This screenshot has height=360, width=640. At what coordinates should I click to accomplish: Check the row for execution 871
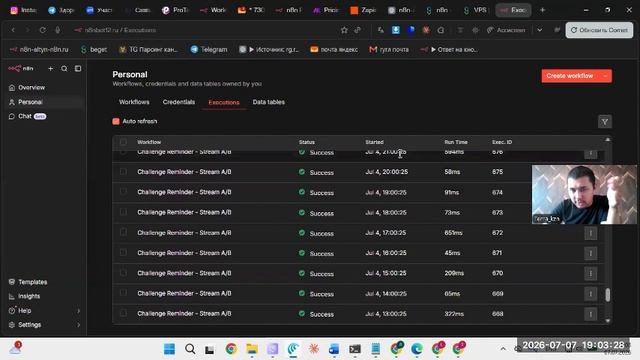123,253
